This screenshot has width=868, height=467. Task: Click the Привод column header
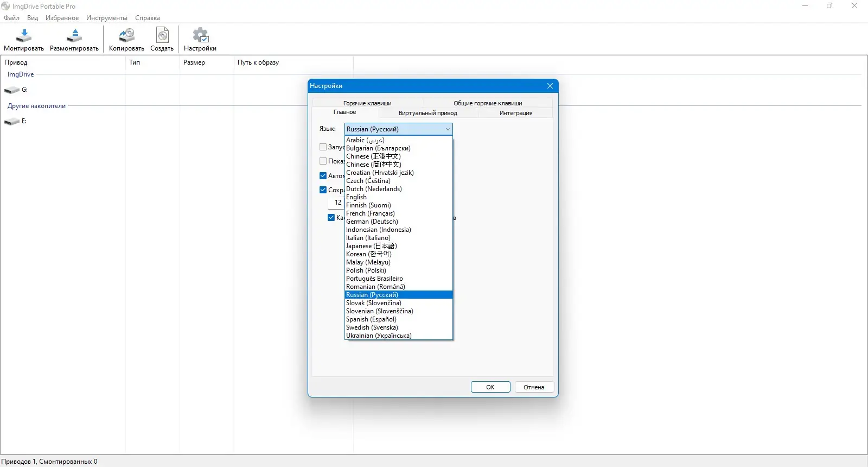[63, 62]
